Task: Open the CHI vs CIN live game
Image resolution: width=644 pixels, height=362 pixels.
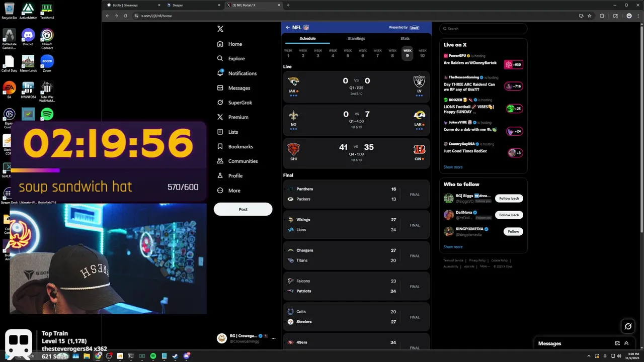Action: tap(356, 153)
